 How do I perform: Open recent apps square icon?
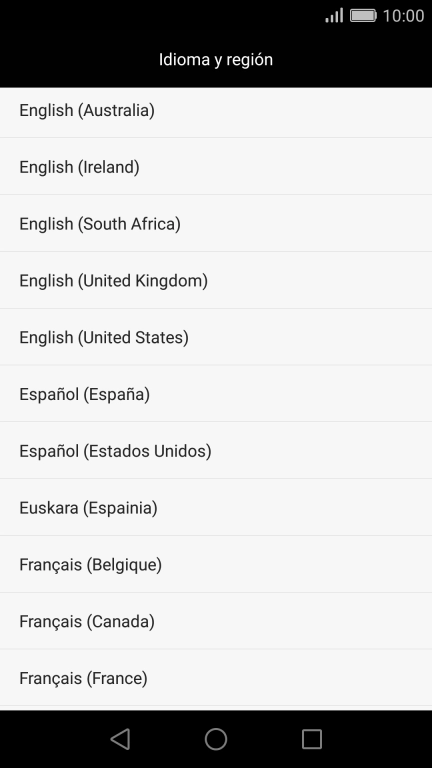click(312, 739)
